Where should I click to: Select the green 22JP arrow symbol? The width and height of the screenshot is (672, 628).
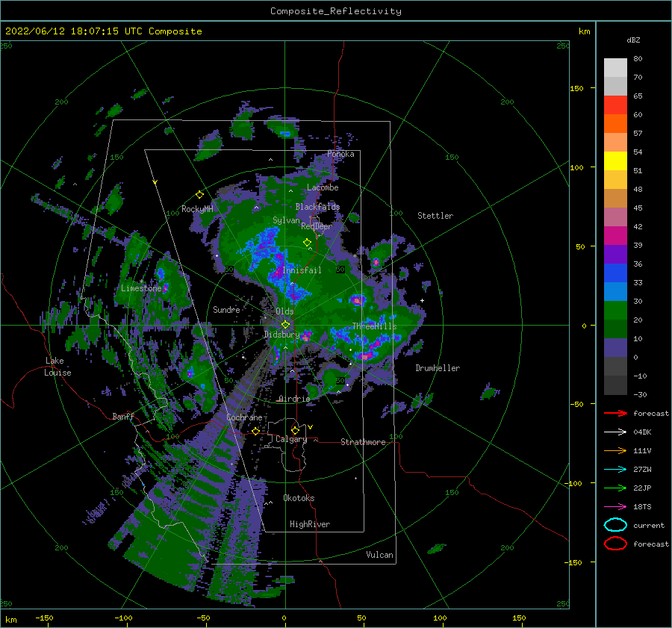(615, 488)
